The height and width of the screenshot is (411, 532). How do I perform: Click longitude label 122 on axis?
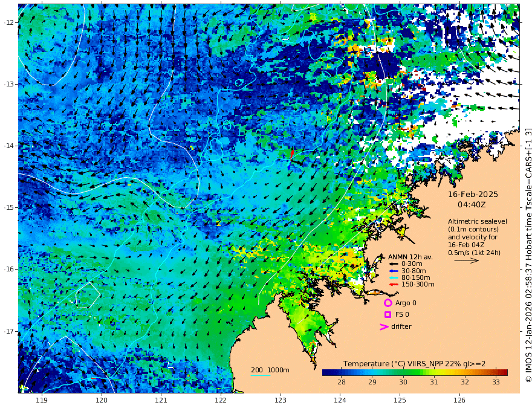click(221, 400)
